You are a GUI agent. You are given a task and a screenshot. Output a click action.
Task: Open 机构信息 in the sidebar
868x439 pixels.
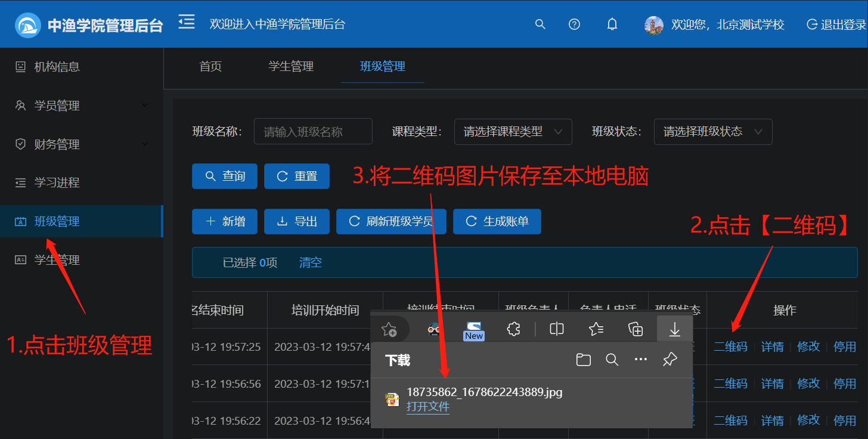[82, 67]
